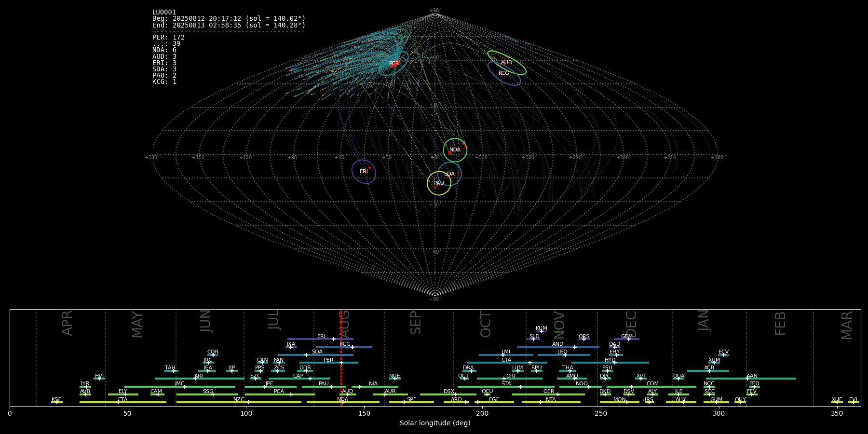Click the LMI shower label in timeline
This screenshot has height=434, width=868.
tap(506, 352)
